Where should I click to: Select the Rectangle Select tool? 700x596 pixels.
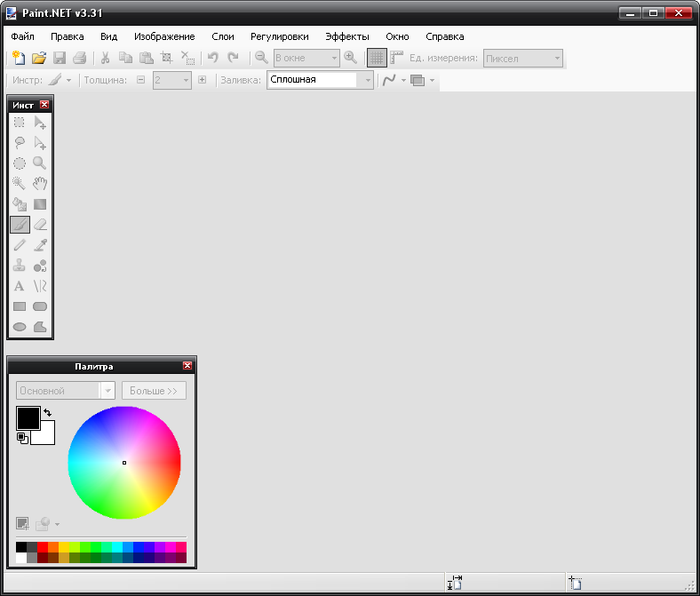tap(20, 123)
